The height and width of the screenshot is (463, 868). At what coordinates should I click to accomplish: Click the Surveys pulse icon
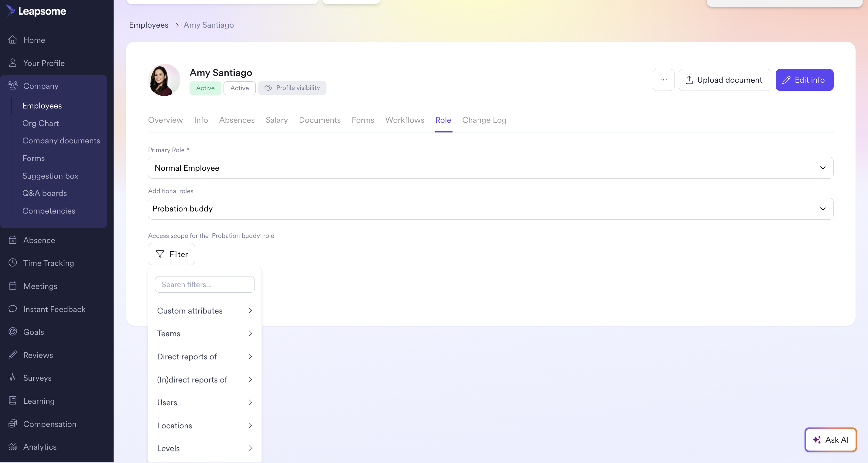(12, 377)
